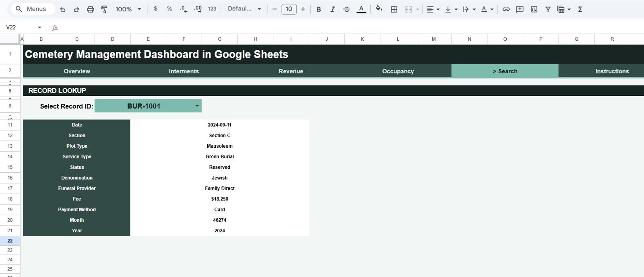Open the Default font dropdown
The height and width of the screenshot is (277, 644).
point(244,9)
